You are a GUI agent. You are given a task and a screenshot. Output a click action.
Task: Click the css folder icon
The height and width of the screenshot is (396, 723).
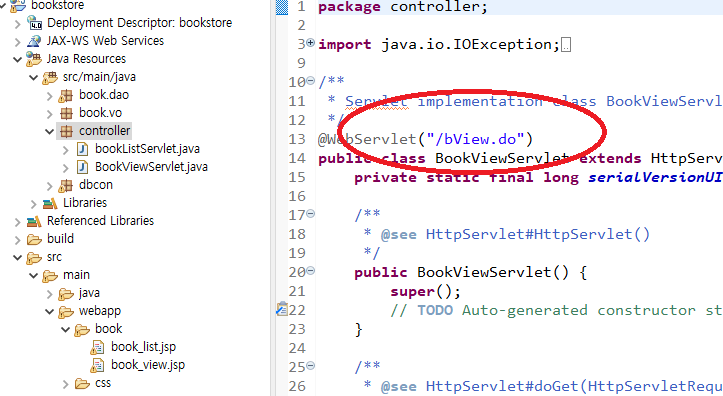click(x=83, y=383)
